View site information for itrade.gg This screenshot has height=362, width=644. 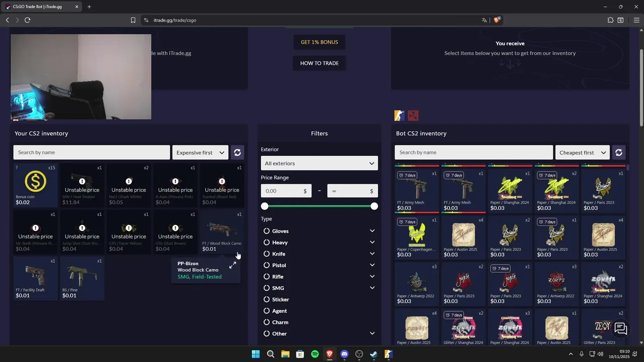(146, 20)
